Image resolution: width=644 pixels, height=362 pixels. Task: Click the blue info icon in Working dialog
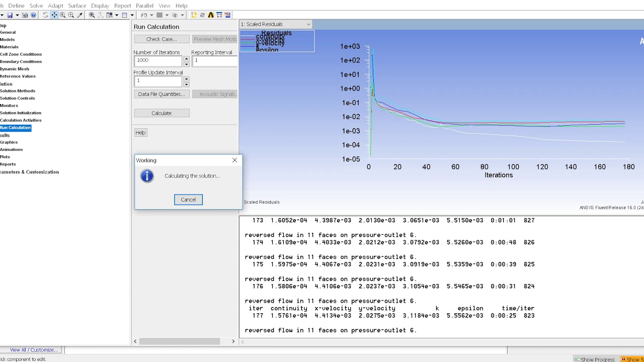pos(147,176)
